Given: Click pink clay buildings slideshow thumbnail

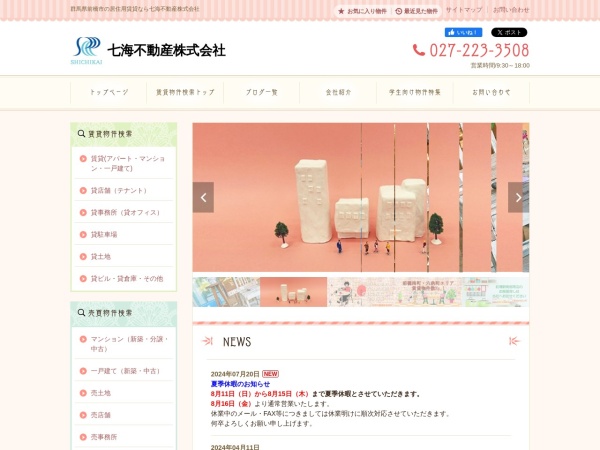Looking at the screenshot, I should (x=293, y=292).
